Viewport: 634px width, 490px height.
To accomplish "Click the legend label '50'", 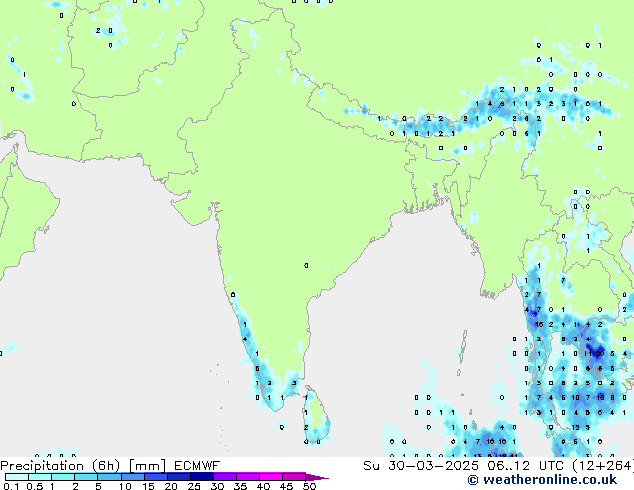I will click(x=310, y=486).
